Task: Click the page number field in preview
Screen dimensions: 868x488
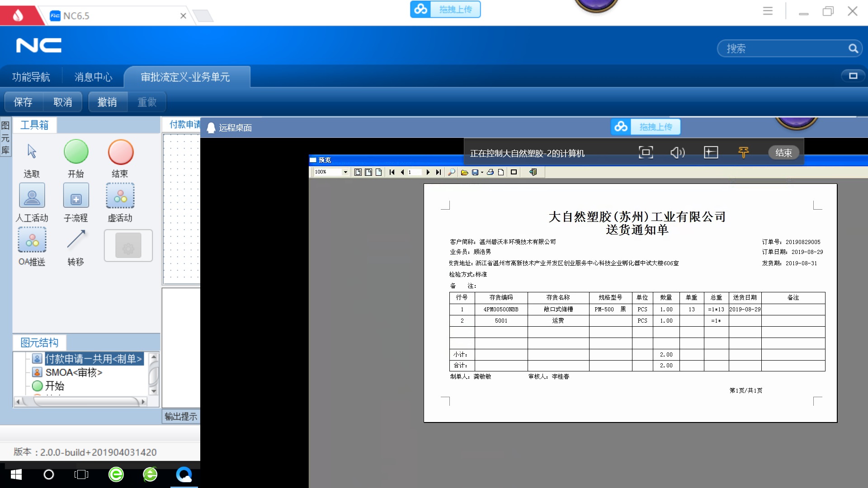Action: coord(414,172)
